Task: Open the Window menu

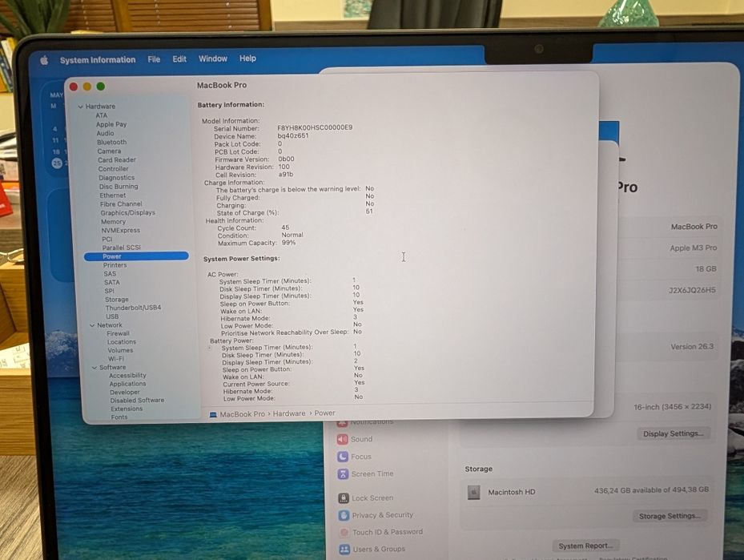Action: [212, 58]
